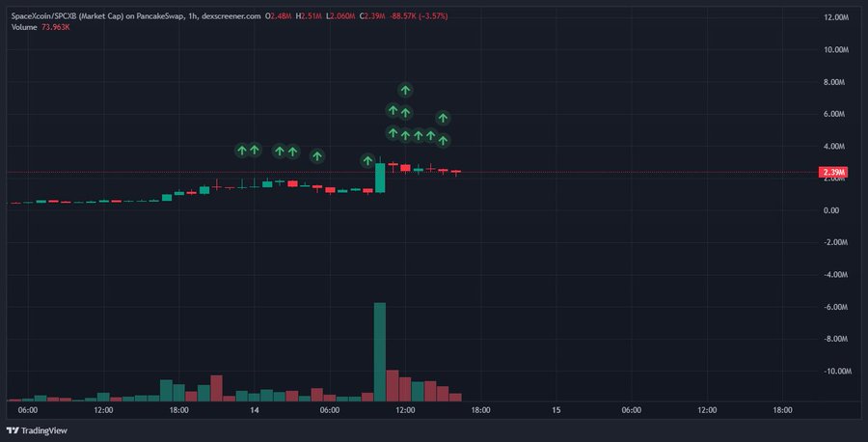This screenshot has height=442, width=868.
Task: Click the 1h interval label in header
Action: tap(193, 16)
